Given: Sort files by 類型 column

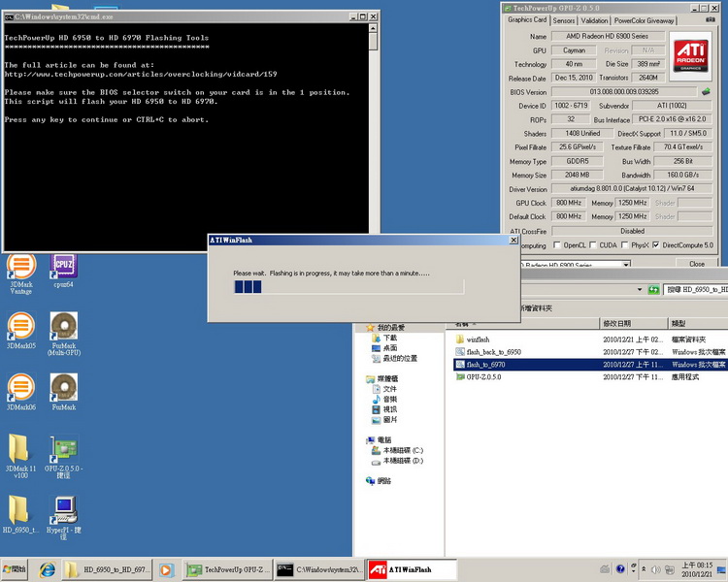Looking at the screenshot, I should pyautogui.click(x=698, y=323).
